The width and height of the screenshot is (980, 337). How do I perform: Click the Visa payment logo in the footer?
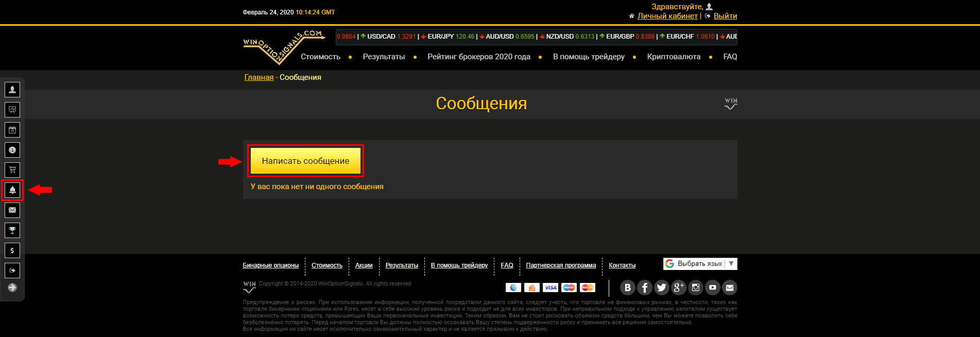coord(550,288)
